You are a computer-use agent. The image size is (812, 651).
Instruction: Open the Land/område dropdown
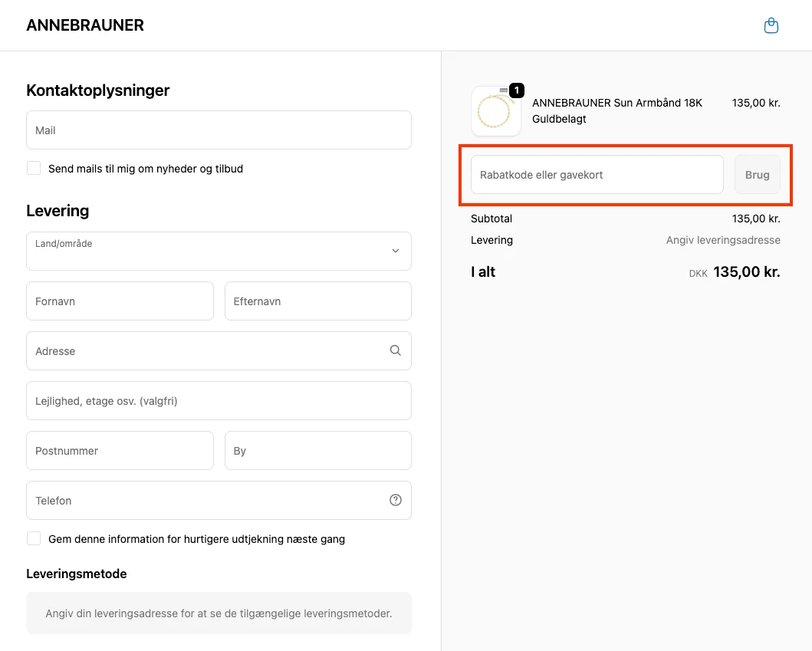219,252
